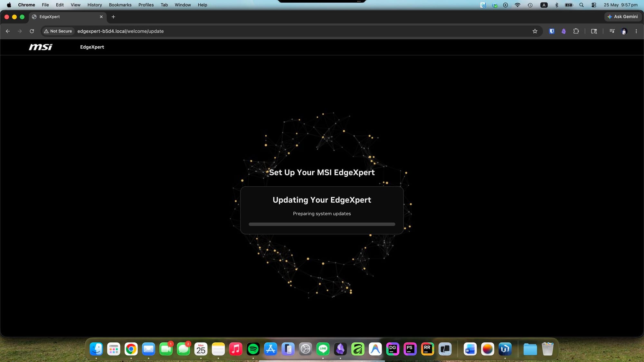Click the 'Preparing system updates' status text
The image size is (644, 362).
pos(322,214)
